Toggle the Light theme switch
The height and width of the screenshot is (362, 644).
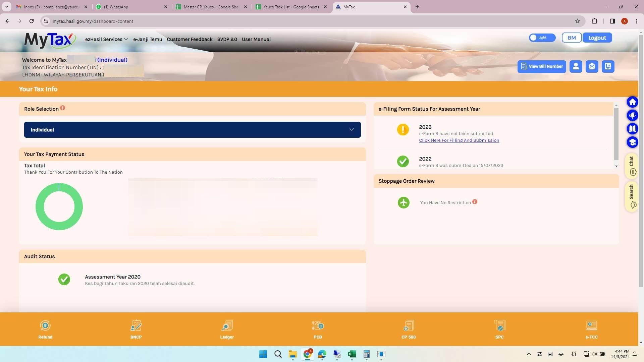[542, 38]
